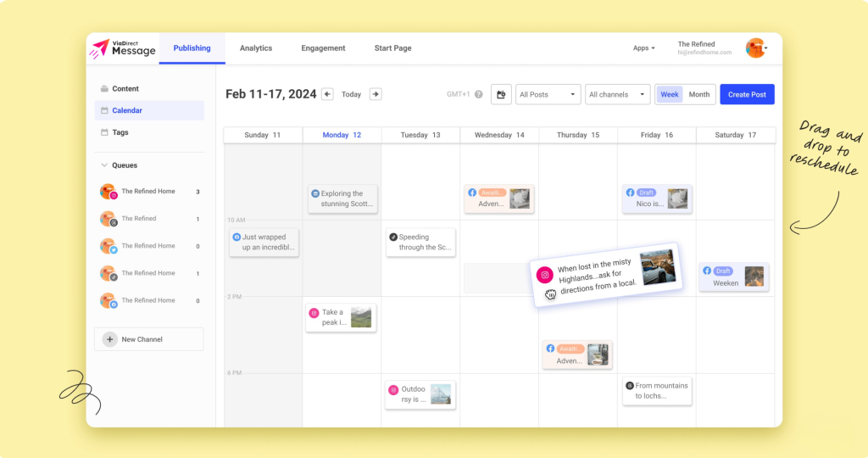Screen dimensions: 868x458
Task: Click the plus icon for New Channel
Action: tap(110, 339)
